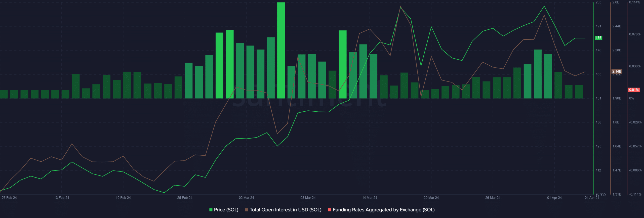Select the 07 Feb 24 date label
644x218 pixels.
(x=9, y=198)
